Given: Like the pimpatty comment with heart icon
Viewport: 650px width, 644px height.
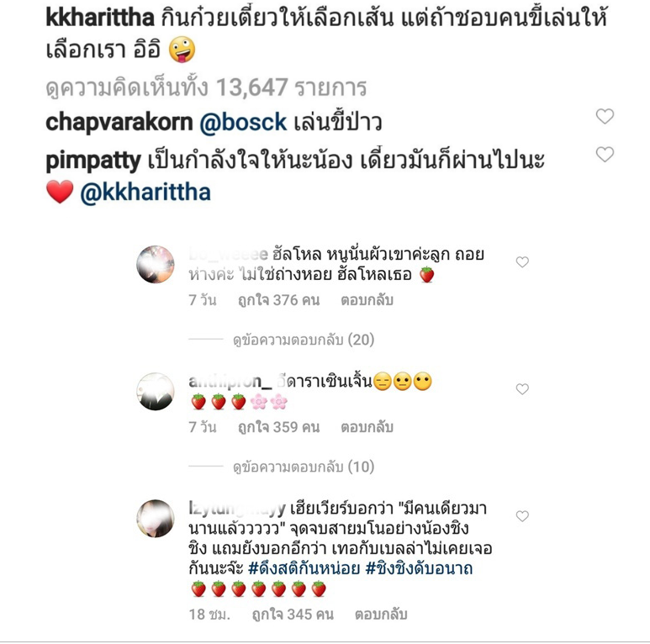Looking at the screenshot, I should (x=605, y=155).
